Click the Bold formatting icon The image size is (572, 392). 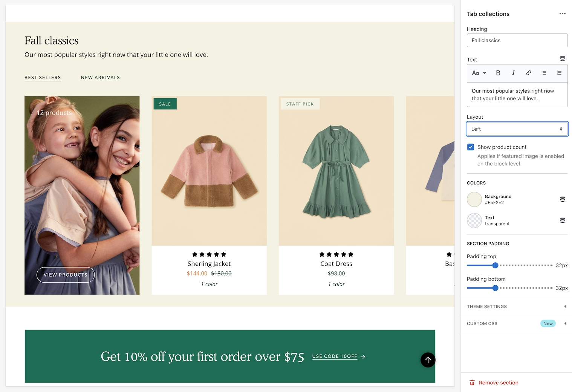point(498,73)
